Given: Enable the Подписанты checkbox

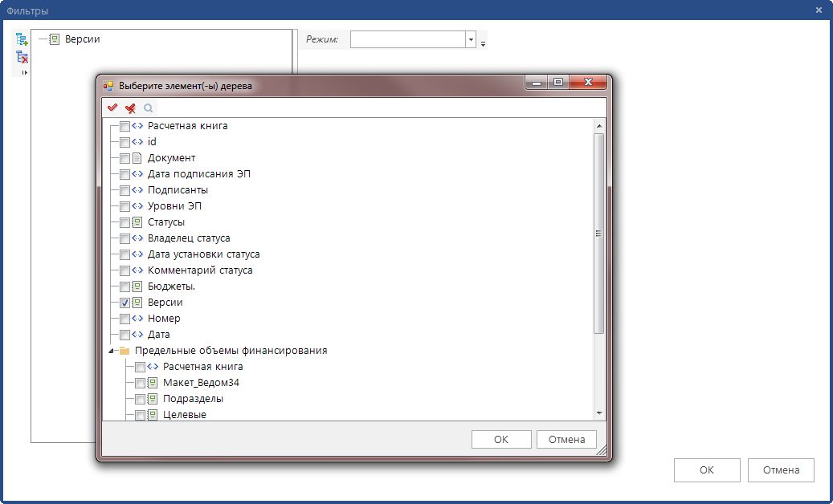Looking at the screenshot, I should click(125, 190).
